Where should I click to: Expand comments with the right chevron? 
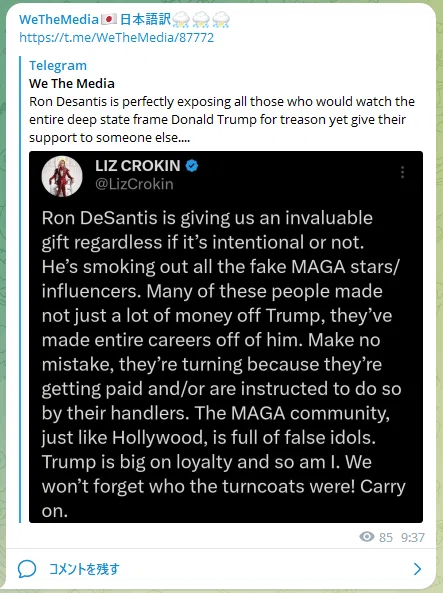[418, 569]
